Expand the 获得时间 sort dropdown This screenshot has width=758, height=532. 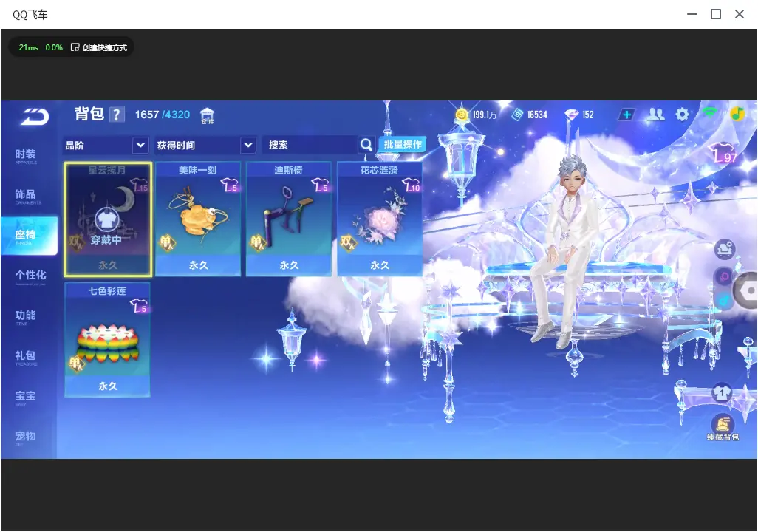pyautogui.click(x=248, y=145)
